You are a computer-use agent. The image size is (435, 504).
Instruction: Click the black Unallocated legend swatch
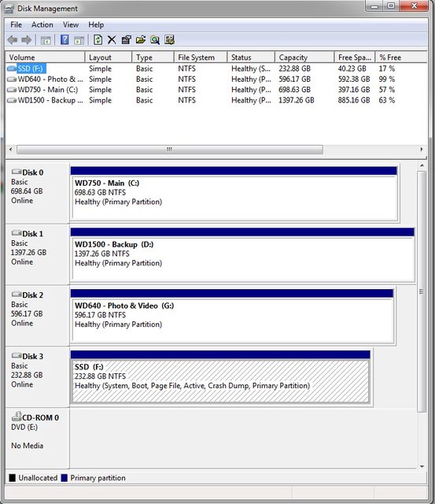click(x=13, y=478)
